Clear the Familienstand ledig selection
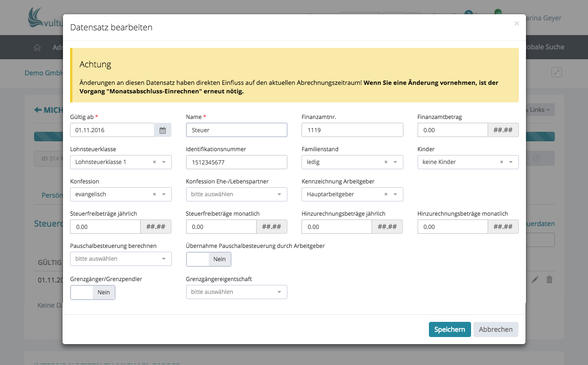The width and height of the screenshot is (588, 365). pos(386,162)
